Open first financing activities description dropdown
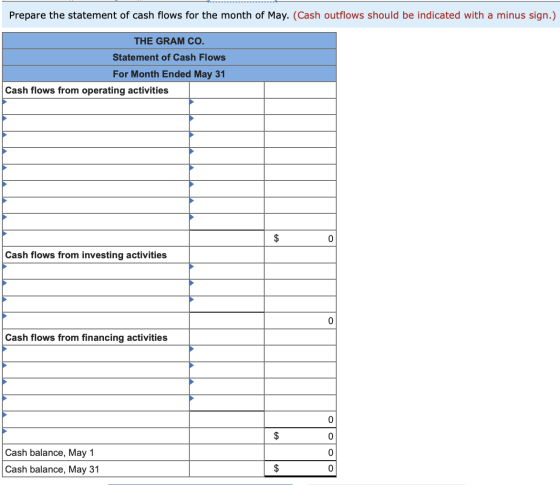560x485 pixels. pos(96,354)
